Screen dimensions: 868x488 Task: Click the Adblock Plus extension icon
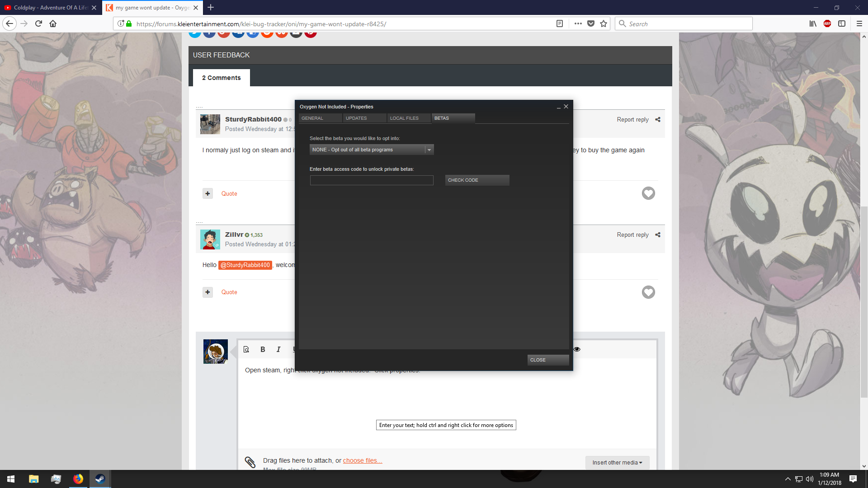tap(827, 23)
